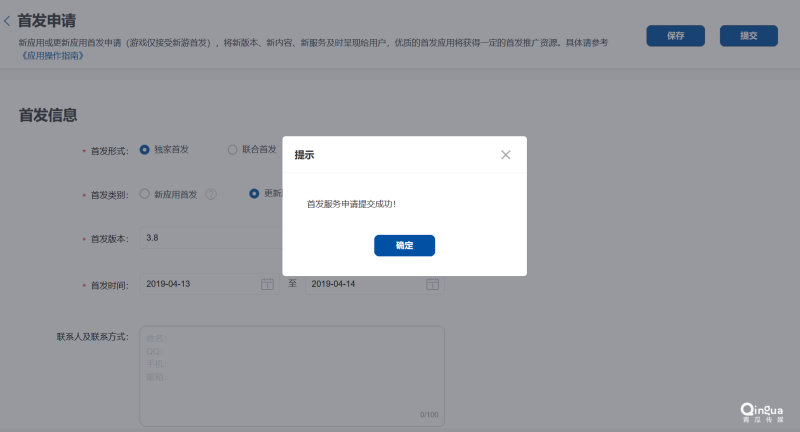Click the 提交 button

pos(748,36)
